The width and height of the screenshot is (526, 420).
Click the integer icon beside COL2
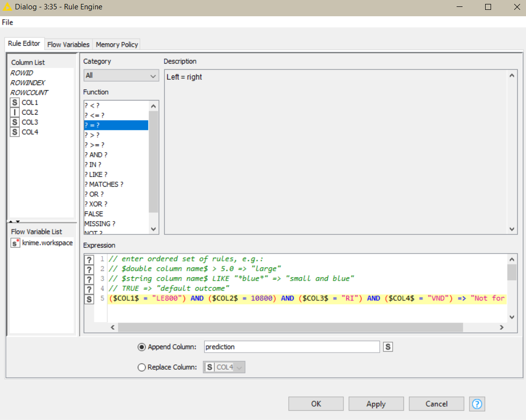pyautogui.click(x=15, y=112)
